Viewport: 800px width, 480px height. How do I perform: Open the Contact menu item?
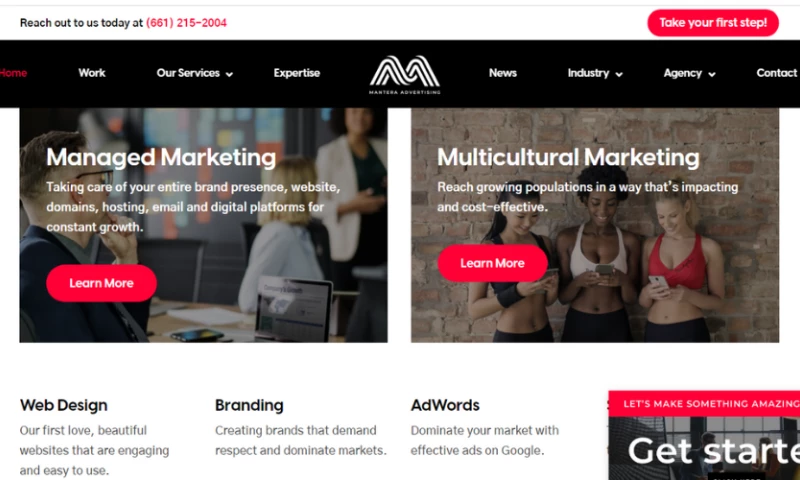777,73
